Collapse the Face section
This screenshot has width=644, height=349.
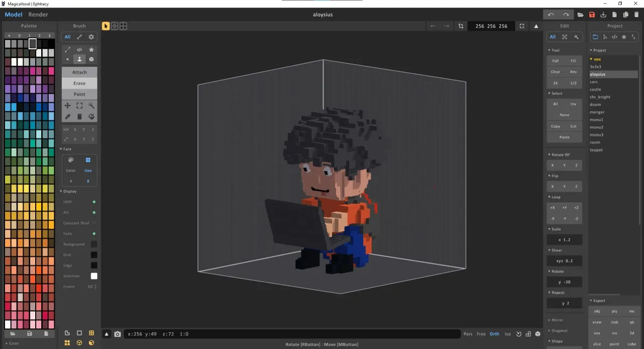click(61, 149)
